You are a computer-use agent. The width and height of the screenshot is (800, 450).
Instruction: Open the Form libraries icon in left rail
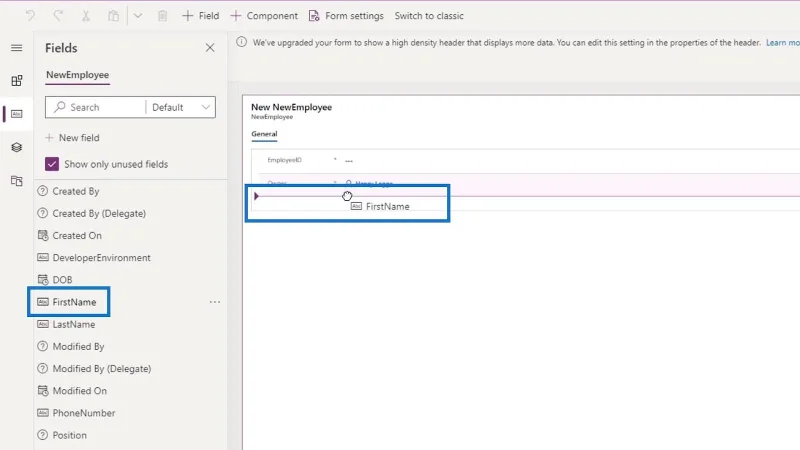pyautogui.click(x=16, y=181)
